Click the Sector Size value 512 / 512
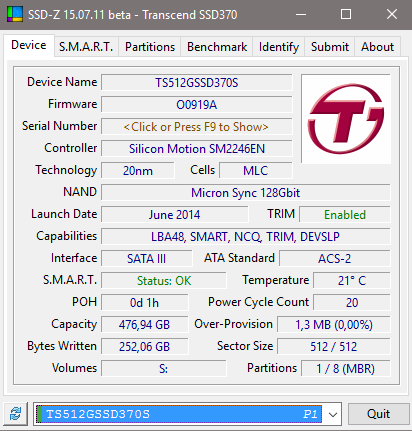This screenshot has width=412, height=431. pyautogui.click(x=334, y=347)
